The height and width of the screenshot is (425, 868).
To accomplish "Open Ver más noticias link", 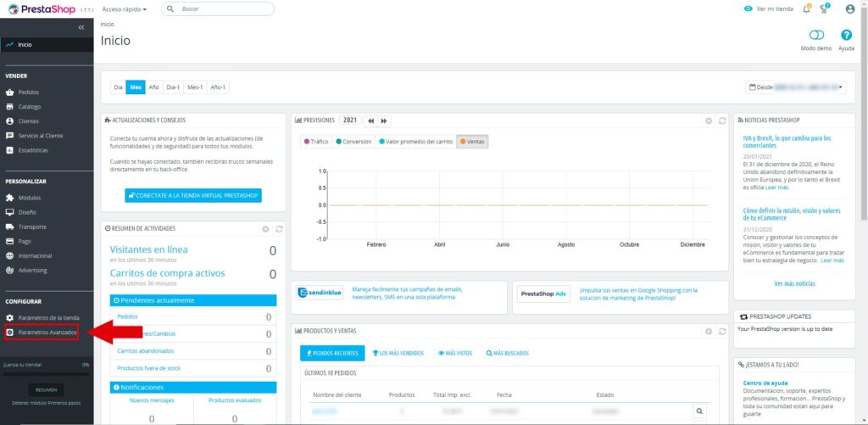I will click(794, 283).
